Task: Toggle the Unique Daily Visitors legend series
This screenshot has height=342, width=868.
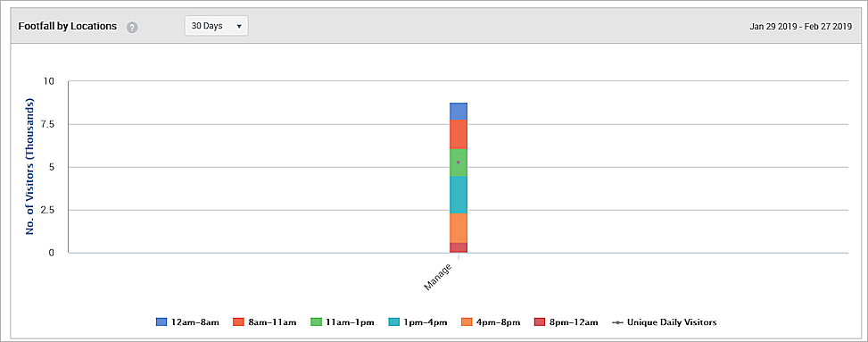Action: [x=665, y=322]
